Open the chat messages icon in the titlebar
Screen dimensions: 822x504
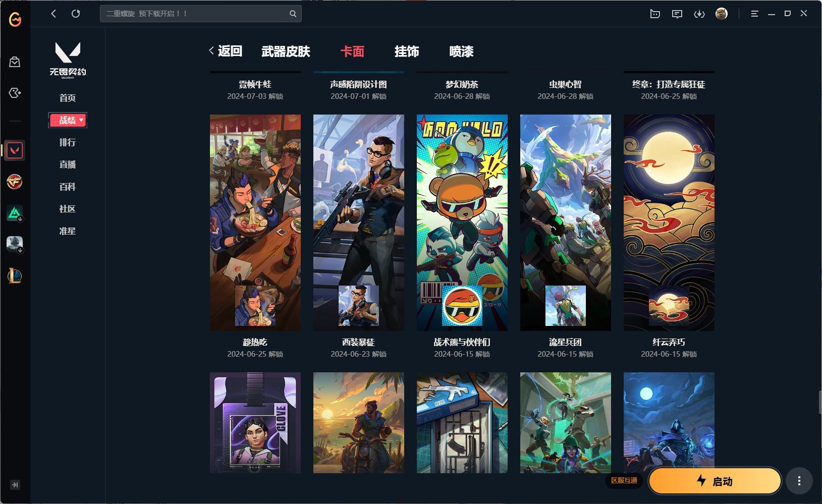(x=677, y=14)
